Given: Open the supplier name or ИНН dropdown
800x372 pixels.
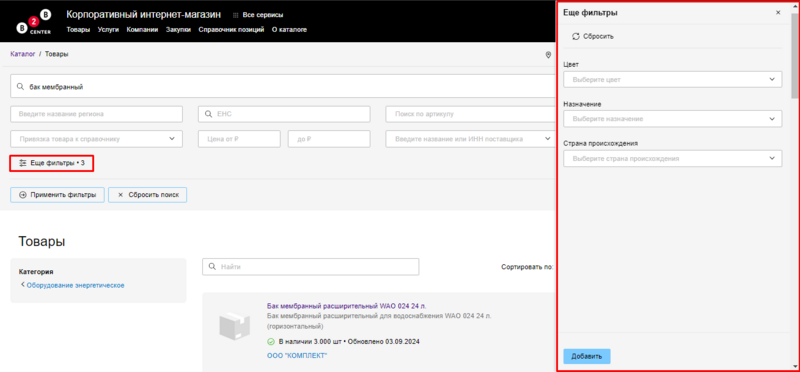Looking at the screenshot, I should tap(470, 139).
